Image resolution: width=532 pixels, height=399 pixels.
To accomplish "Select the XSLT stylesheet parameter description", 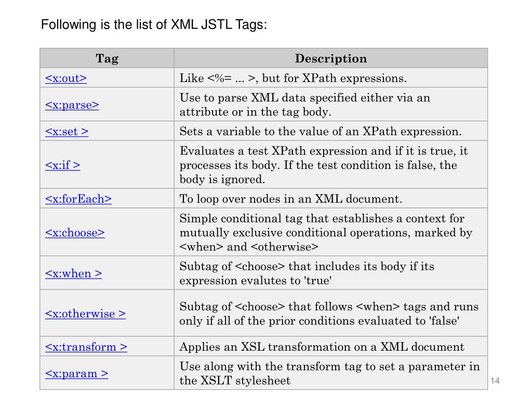I will 329,374.
